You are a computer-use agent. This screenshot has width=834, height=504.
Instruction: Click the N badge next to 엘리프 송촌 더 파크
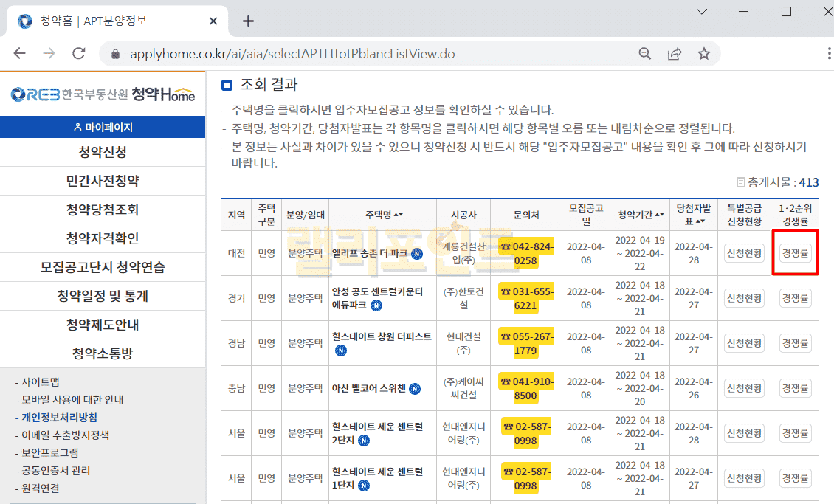click(417, 253)
